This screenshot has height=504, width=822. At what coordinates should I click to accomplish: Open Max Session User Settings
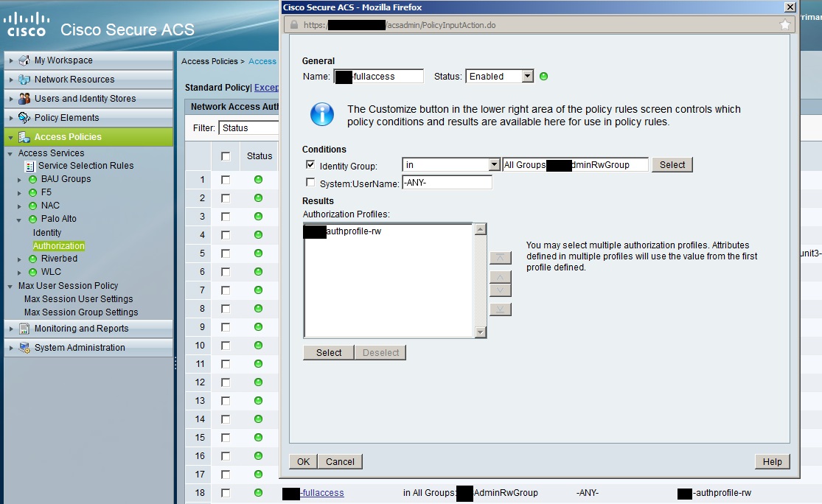pos(79,299)
